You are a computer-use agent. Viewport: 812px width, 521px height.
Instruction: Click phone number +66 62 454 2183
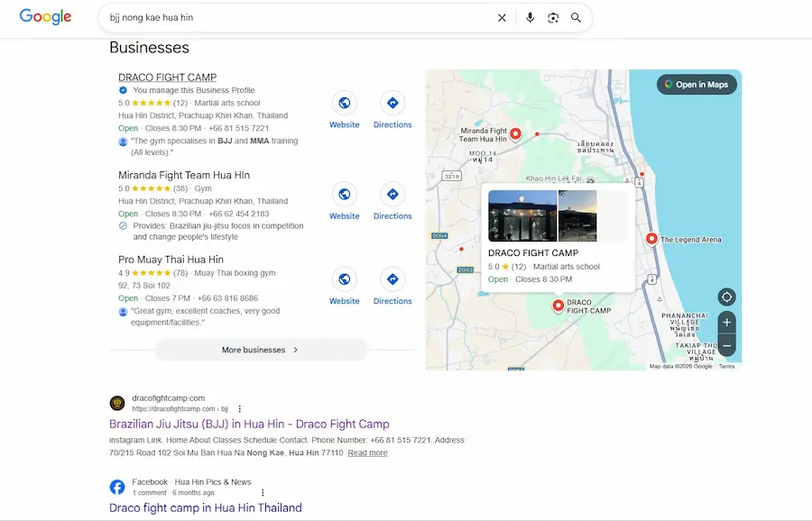click(239, 214)
